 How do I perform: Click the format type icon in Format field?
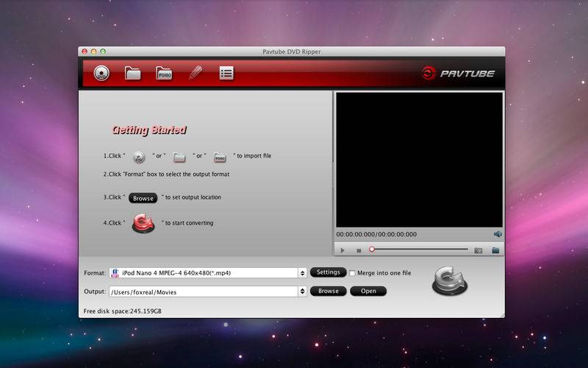pos(115,273)
